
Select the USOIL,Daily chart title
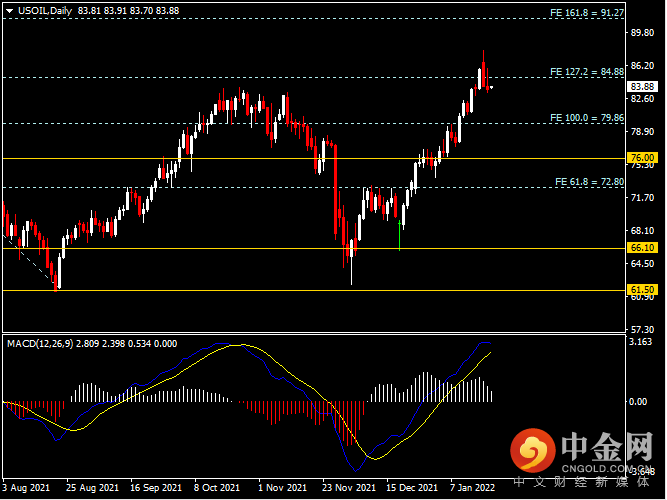(x=45, y=11)
